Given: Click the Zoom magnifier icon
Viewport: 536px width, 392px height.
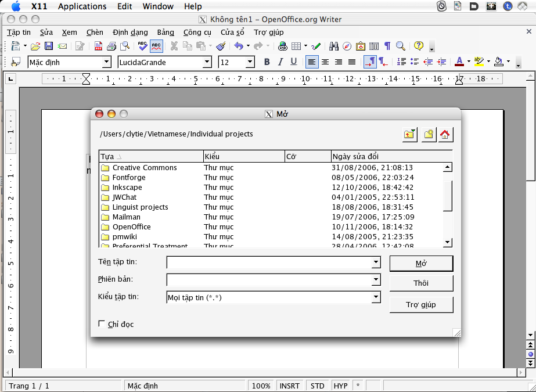Looking at the screenshot, I should point(401,46).
